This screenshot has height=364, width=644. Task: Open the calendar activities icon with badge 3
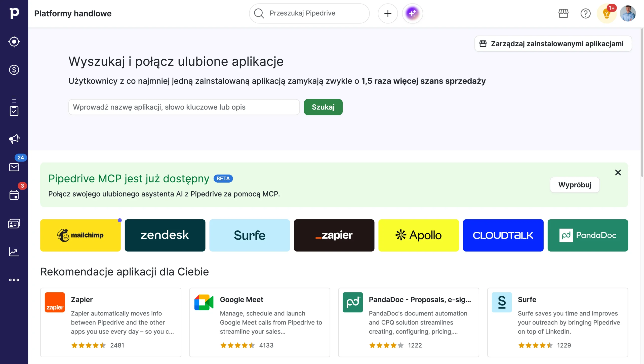[14, 195]
